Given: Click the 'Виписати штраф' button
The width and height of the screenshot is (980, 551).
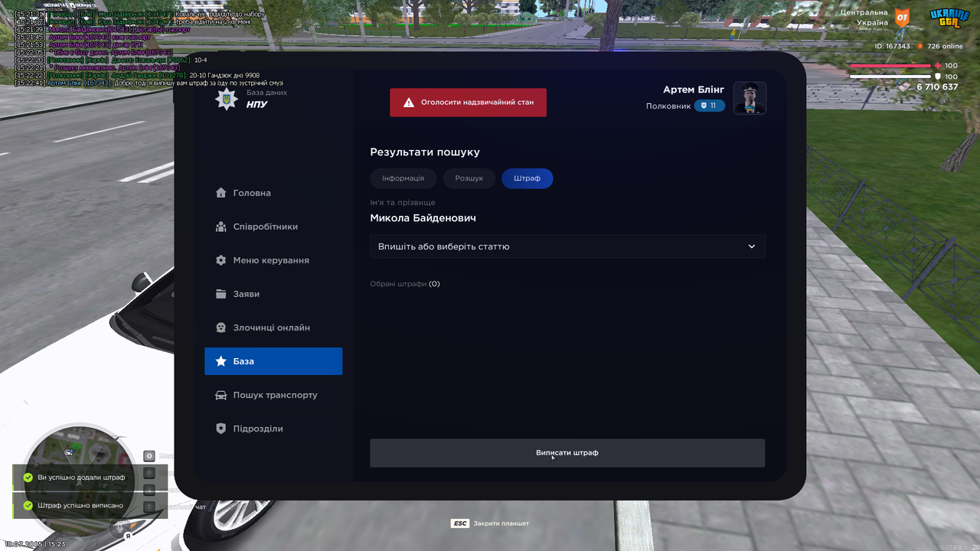Looking at the screenshot, I should pyautogui.click(x=567, y=453).
